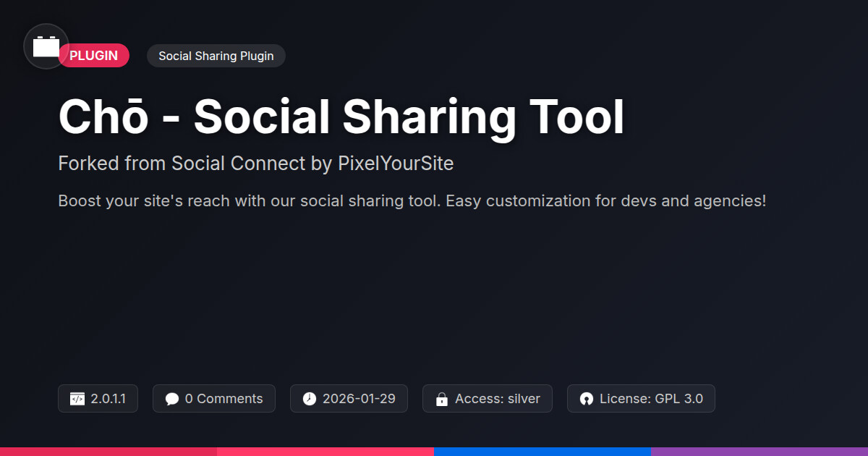
Task: Click the code window icon beside version
Action: point(77,399)
